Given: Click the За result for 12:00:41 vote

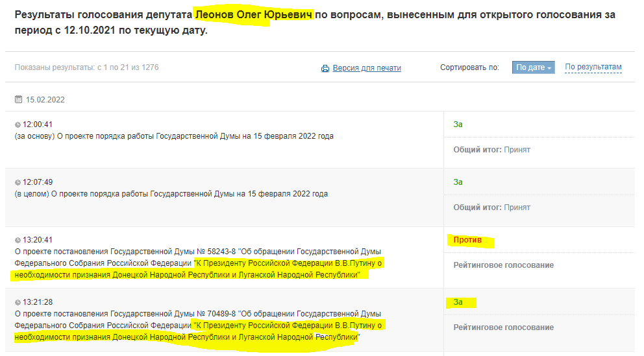Looking at the screenshot, I should point(458,125).
